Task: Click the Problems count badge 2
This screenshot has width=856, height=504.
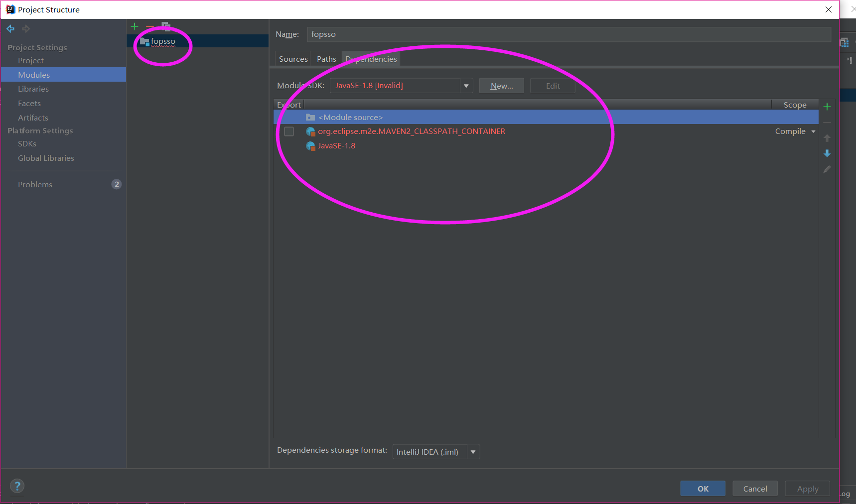Action: tap(117, 184)
